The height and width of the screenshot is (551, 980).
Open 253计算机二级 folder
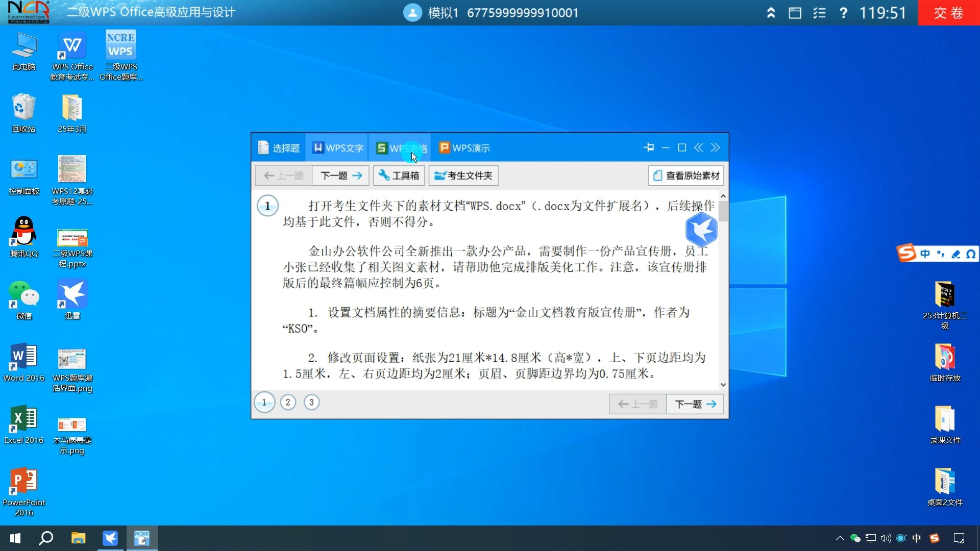945,305
